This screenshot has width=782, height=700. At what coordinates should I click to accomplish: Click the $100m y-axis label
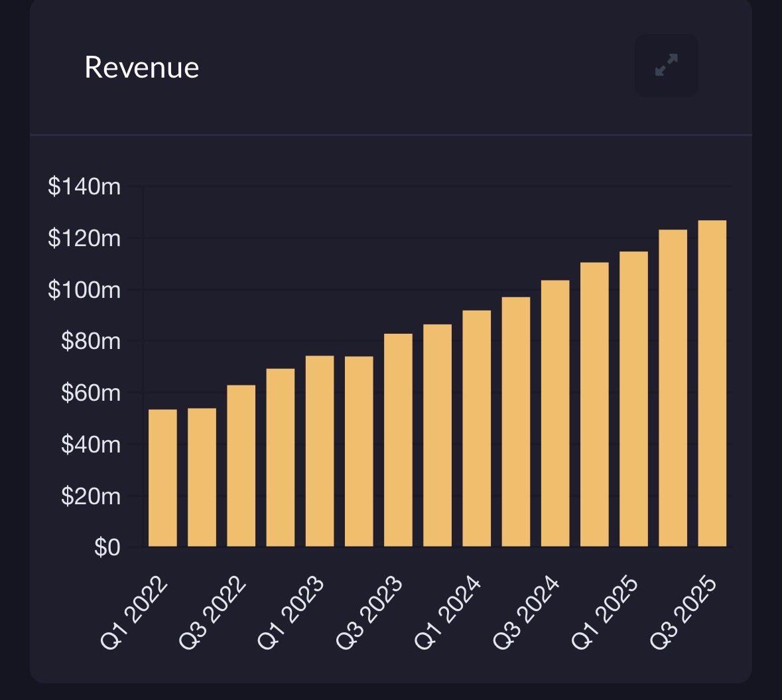pos(85,290)
